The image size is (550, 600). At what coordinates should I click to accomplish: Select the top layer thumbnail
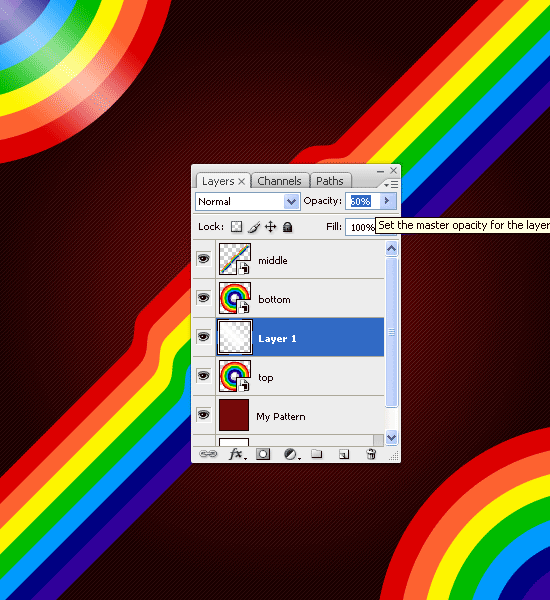tap(235, 376)
